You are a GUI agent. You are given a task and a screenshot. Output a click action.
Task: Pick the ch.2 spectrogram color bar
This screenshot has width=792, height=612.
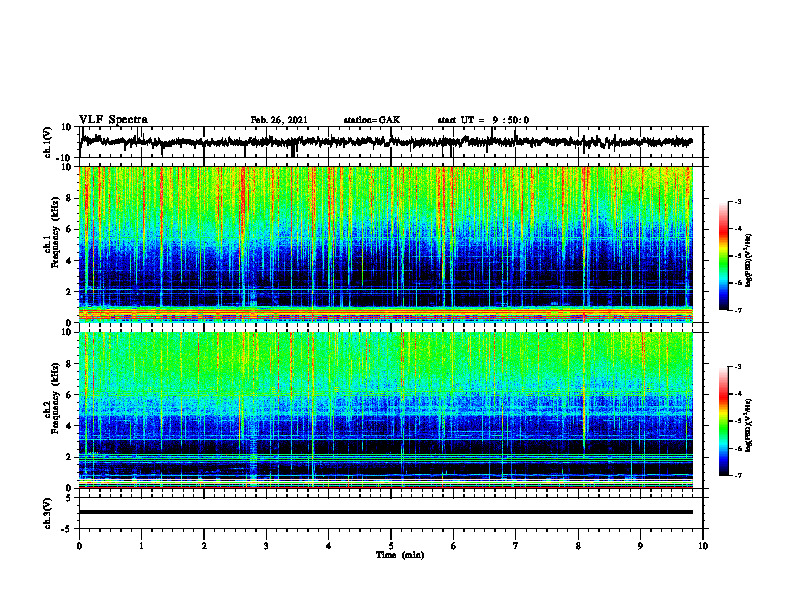tap(724, 421)
